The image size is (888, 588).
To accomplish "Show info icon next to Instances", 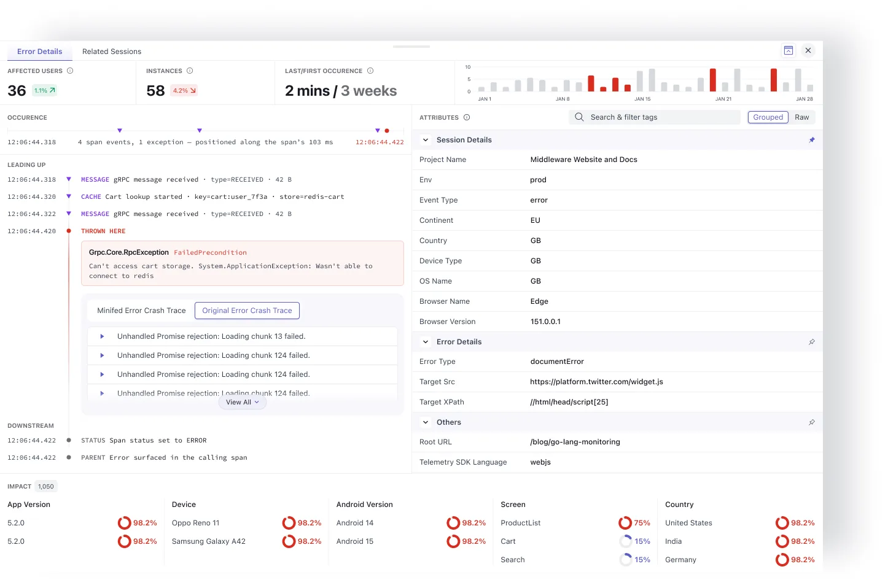I will (190, 71).
